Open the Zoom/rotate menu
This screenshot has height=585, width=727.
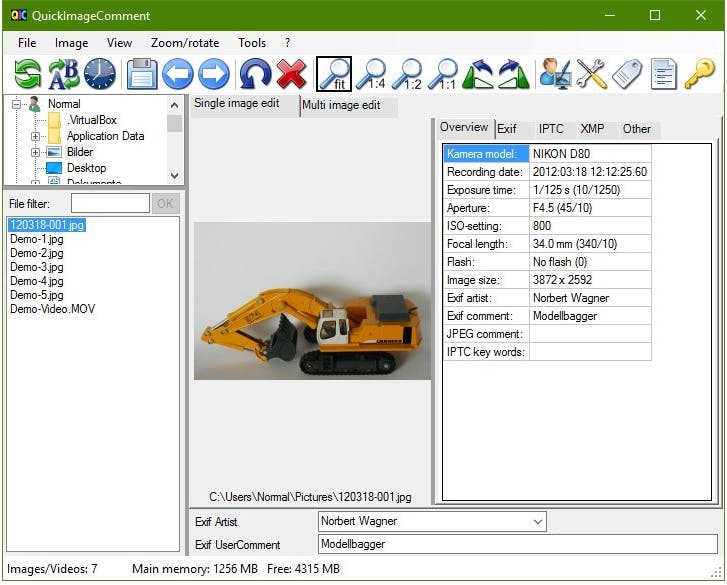[184, 43]
